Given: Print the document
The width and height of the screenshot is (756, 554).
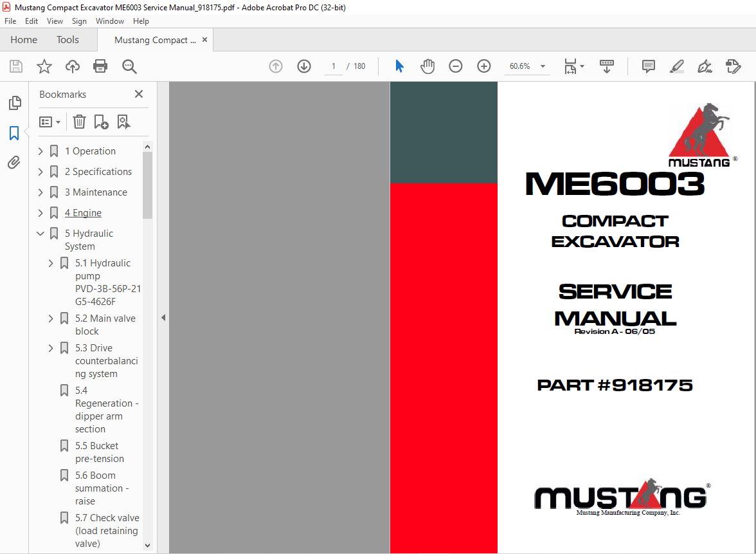Looking at the screenshot, I should click(100, 66).
